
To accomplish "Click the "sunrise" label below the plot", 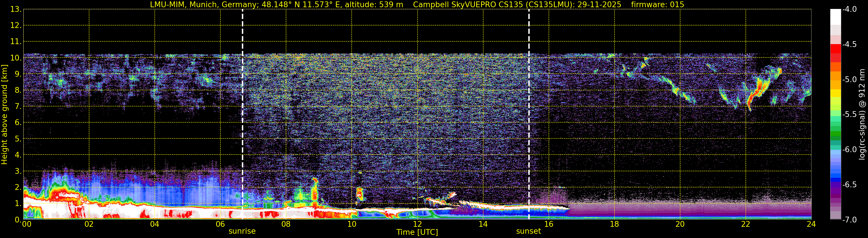I will pyautogui.click(x=242, y=231).
